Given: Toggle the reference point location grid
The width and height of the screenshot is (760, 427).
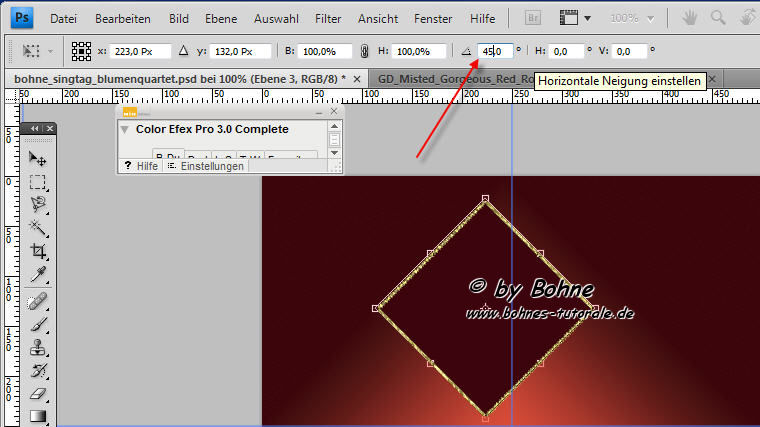Looking at the screenshot, I should click(81, 51).
